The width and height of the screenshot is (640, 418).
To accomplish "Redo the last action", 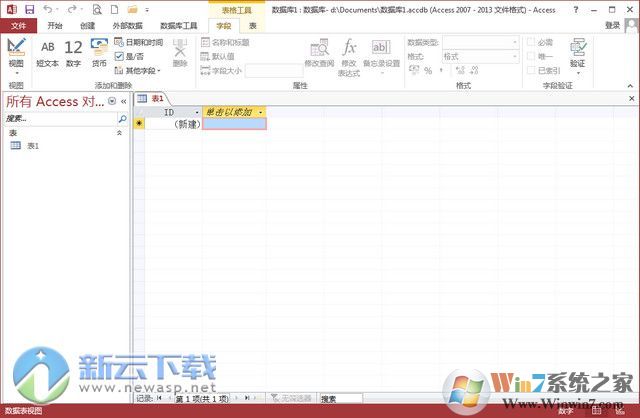I will point(72,9).
